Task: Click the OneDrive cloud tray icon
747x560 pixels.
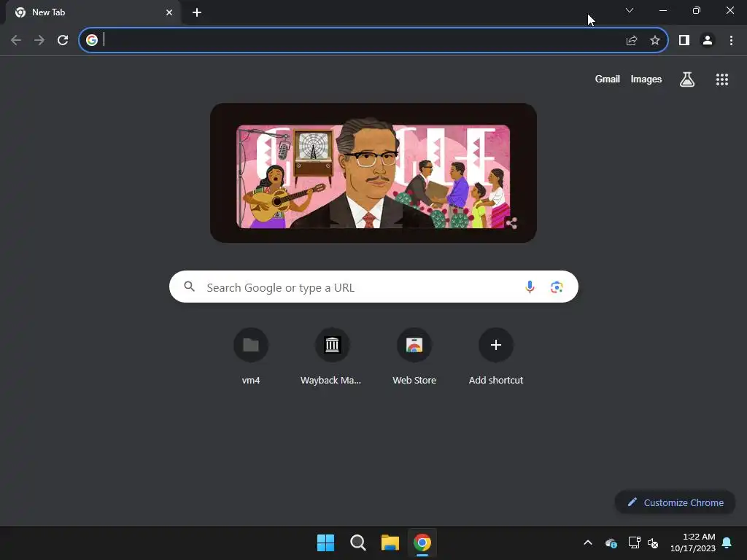Action: (x=611, y=542)
